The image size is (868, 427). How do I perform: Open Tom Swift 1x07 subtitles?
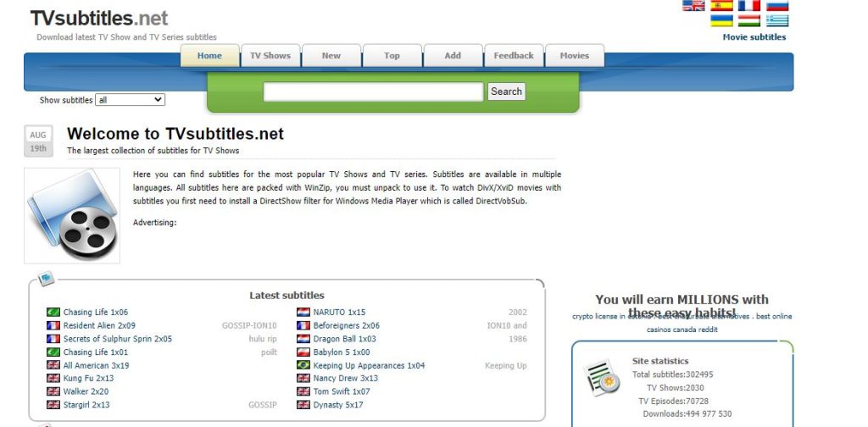tap(342, 391)
